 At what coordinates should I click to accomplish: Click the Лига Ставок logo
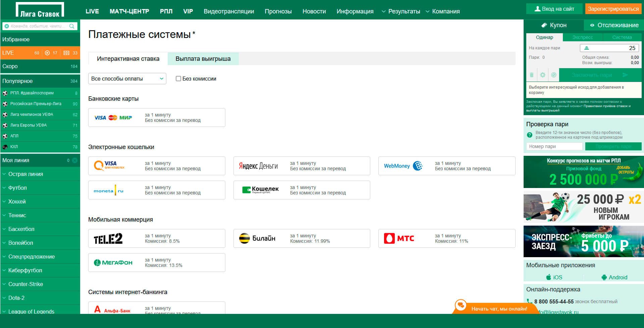pos(40,10)
